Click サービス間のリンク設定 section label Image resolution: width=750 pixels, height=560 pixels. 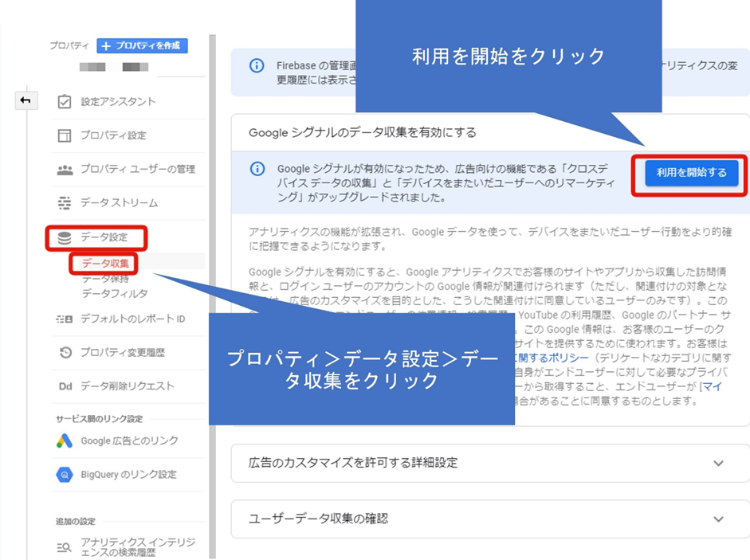pyautogui.click(x=99, y=419)
